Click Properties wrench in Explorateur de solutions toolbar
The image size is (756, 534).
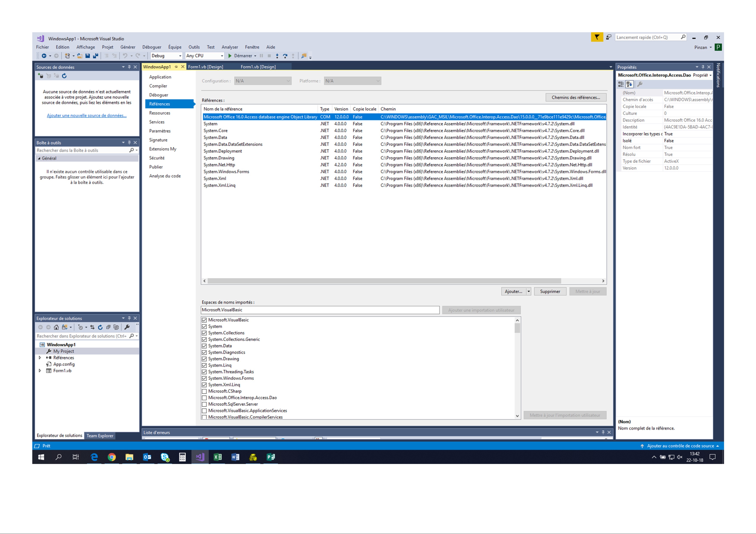tap(127, 327)
